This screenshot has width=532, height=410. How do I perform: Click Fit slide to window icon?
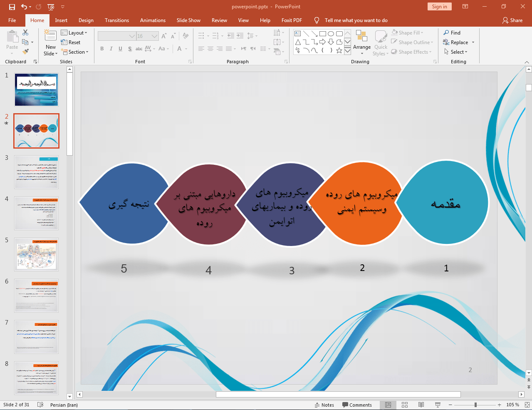pos(527,405)
